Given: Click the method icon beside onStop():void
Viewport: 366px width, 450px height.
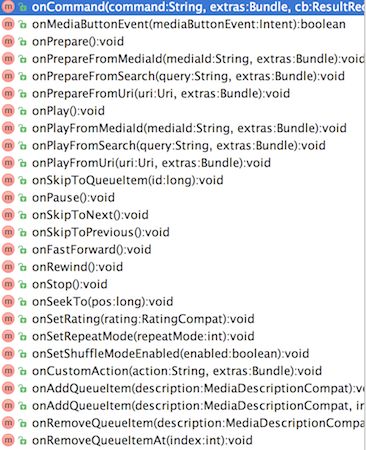Looking at the screenshot, I should [x=8, y=284].
